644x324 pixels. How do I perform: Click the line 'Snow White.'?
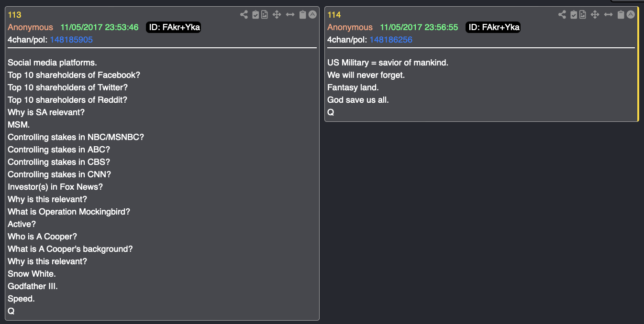[32, 274]
